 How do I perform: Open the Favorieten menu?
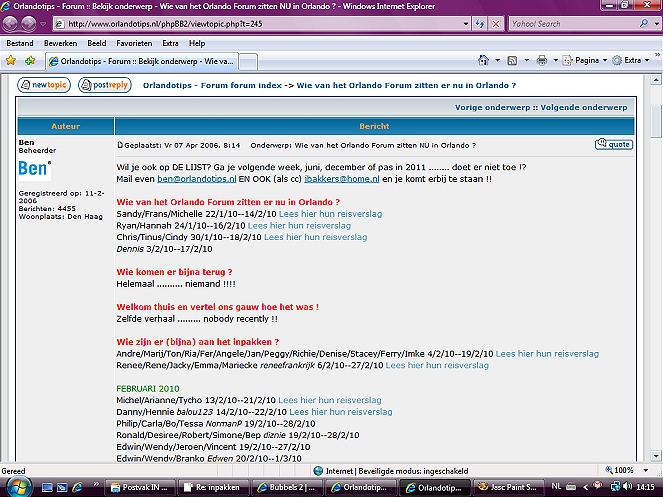pyautogui.click(x=133, y=44)
